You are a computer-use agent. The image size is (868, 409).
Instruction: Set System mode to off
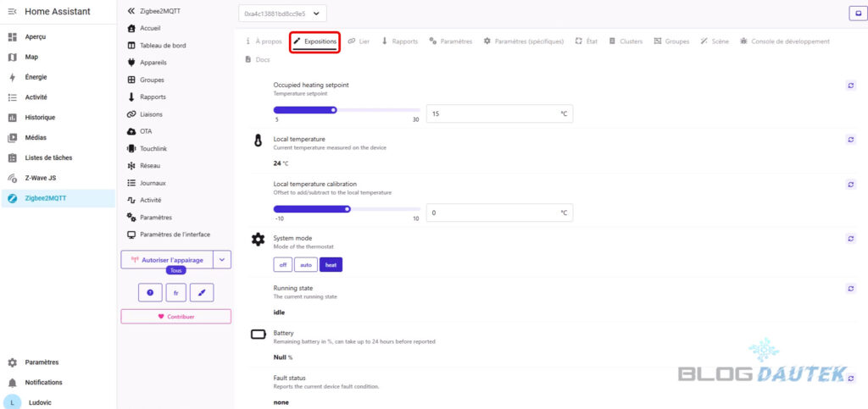(282, 265)
